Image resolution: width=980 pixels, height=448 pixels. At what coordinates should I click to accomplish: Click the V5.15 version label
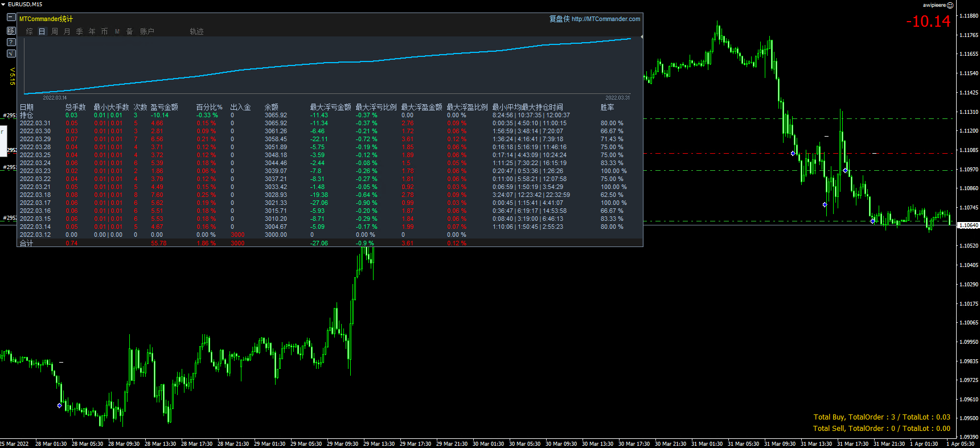(12, 76)
